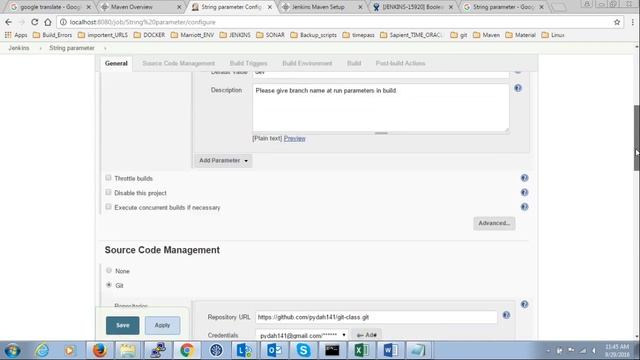Click the Save button
The height and width of the screenshot is (360, 640).
tap(122, 325)
